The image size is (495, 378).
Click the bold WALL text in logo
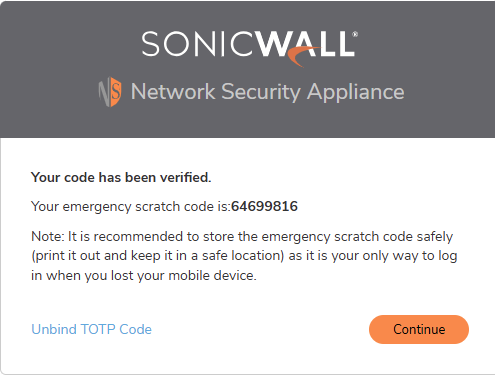click(304, 44)
